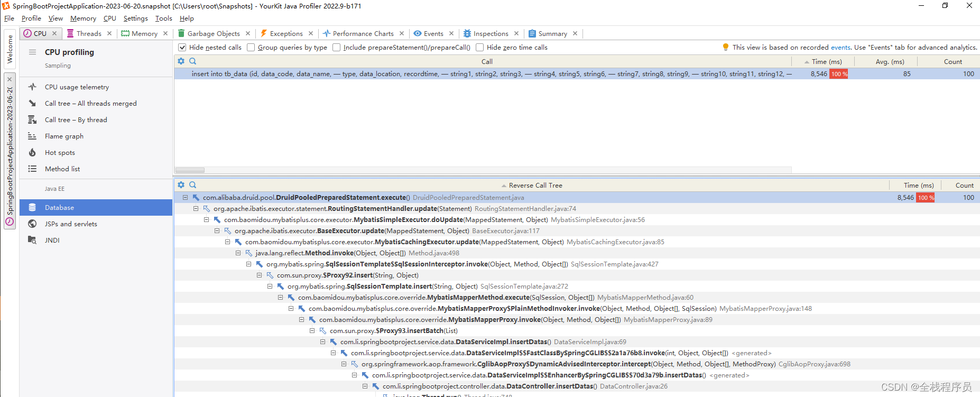Select the Call tree by thread icon
Image resolution: width=980 pixels, height=397 pixels.
pyautogui.click(x=32, y=119)
